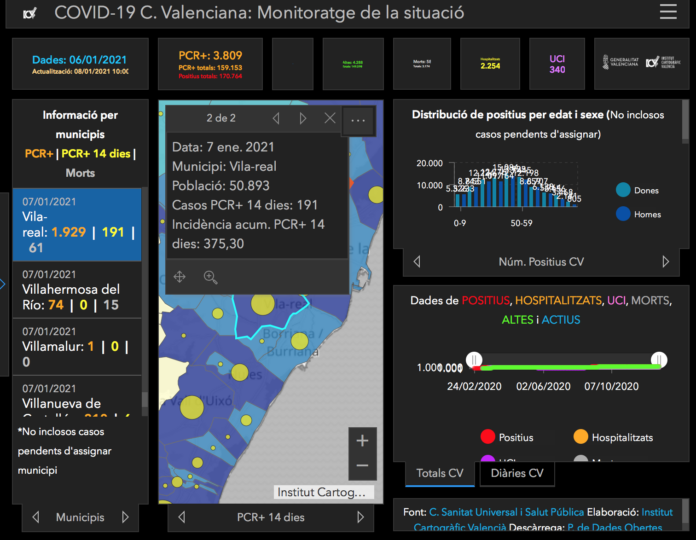Zoom in the map with plus button

[x=362, y=441]
